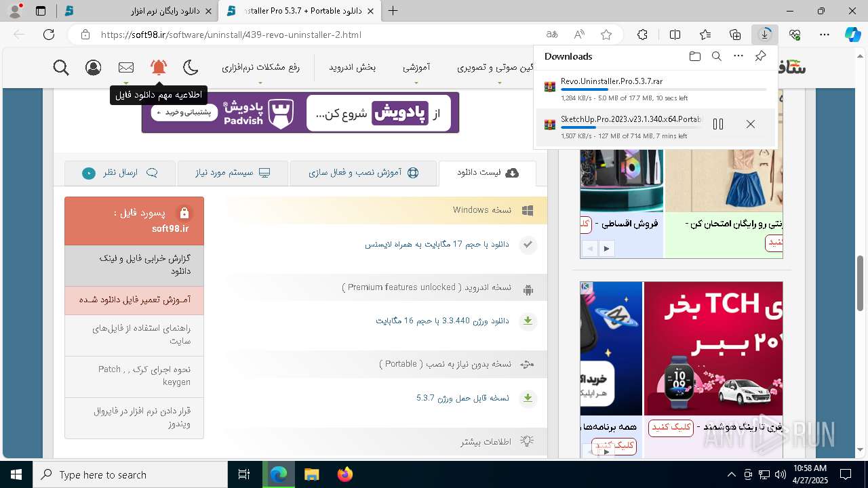Open Browser essentials heart icon
868x488 pixels.
[x=795, y=35]
